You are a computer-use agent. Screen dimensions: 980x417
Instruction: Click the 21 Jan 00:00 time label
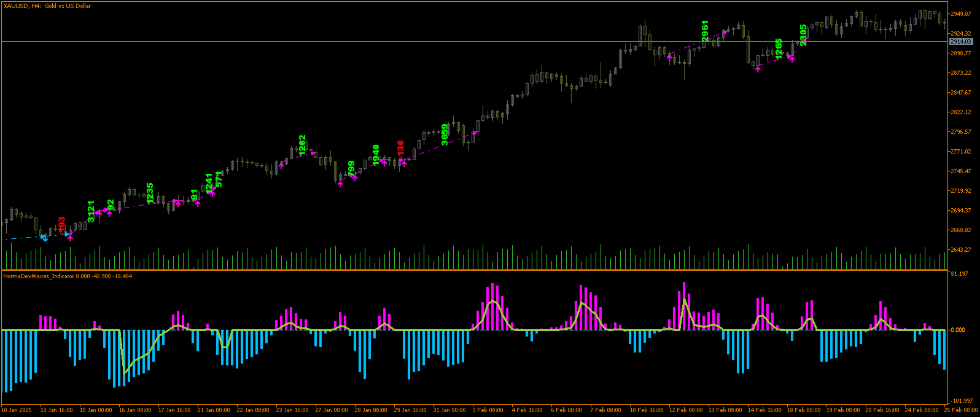click(x=214, y=410)
